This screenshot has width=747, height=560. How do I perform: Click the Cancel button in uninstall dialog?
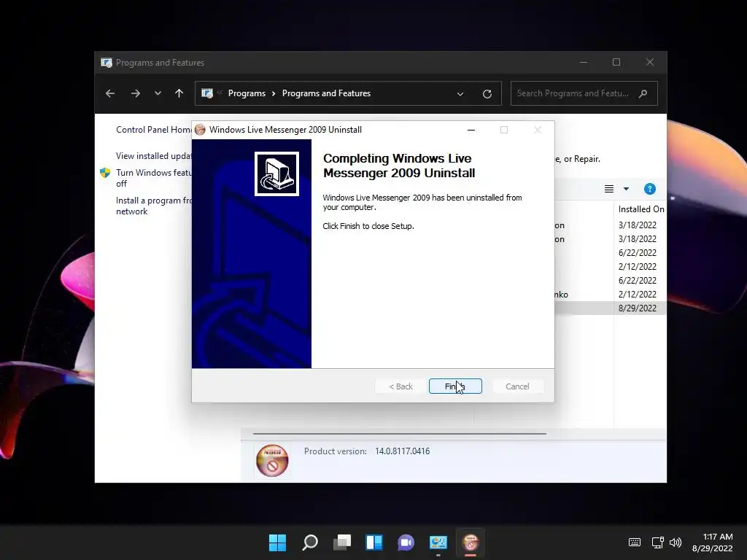click(x=517, y=386)
